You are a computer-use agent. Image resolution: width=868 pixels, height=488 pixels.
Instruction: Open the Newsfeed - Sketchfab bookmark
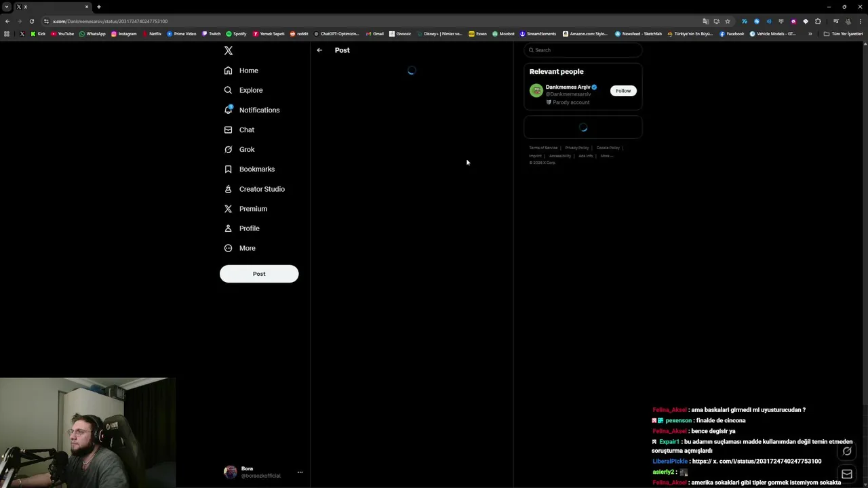638,34
